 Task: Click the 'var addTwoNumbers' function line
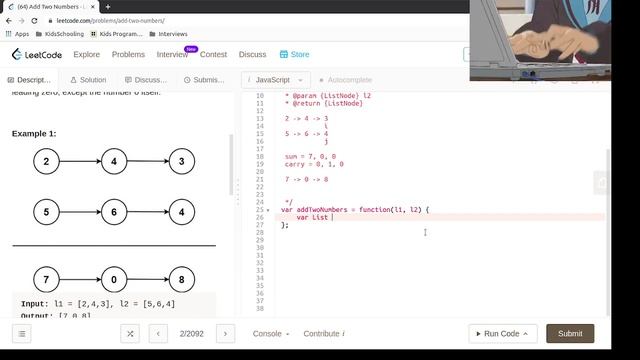[x=355, y=210]
